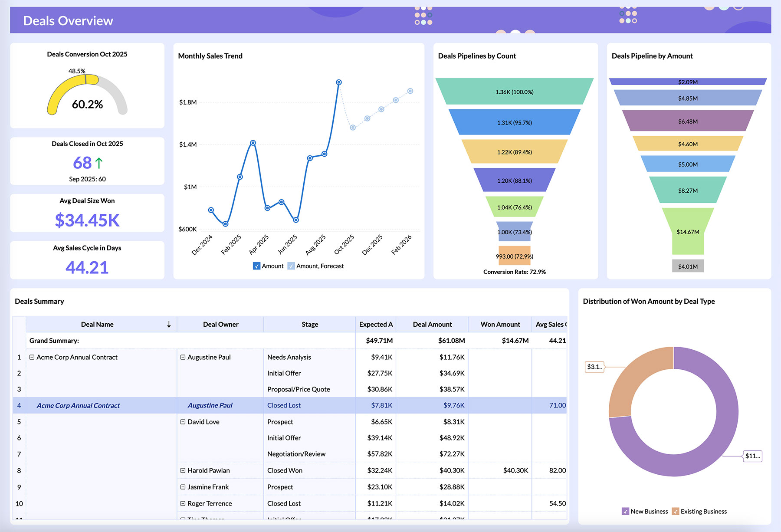Click the green upward arrow beside 68

click(99, 162)
